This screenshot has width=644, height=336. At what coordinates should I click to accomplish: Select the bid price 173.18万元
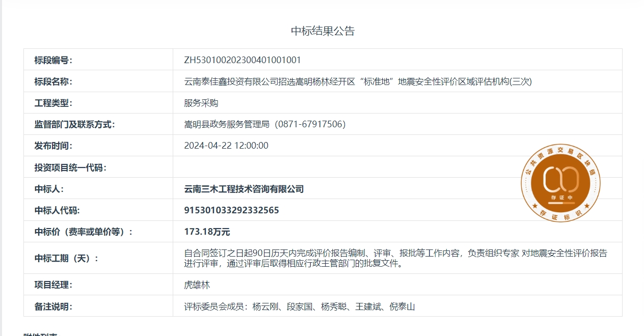(207, 232)
